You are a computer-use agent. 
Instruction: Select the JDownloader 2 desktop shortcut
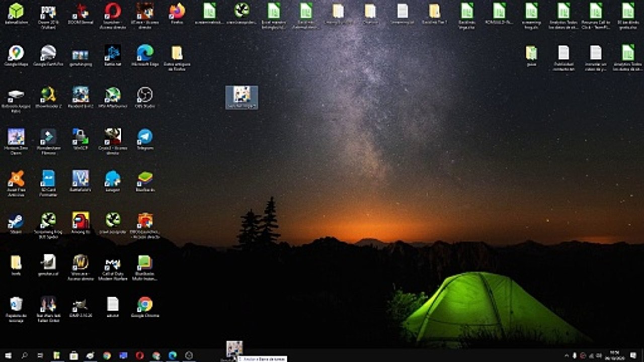48,98
